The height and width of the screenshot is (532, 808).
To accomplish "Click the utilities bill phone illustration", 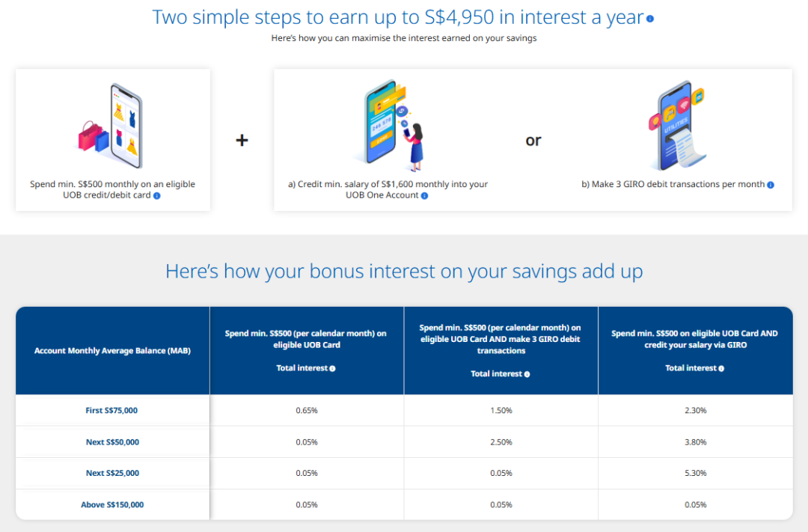I will pos(677,125).
